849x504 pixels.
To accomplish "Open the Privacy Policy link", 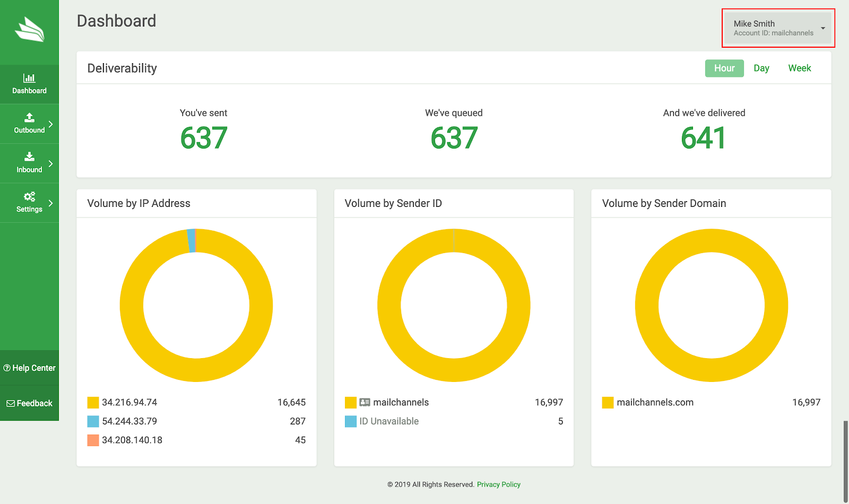I will coord(498,484).
